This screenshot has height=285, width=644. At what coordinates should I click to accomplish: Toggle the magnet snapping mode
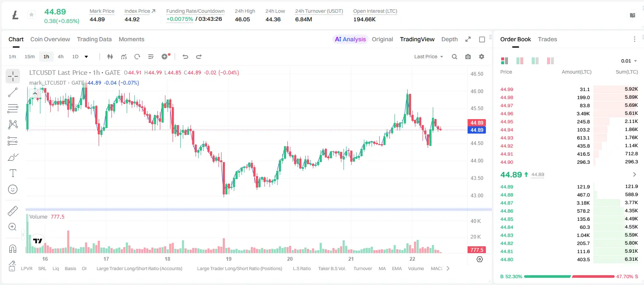[13, 249]
